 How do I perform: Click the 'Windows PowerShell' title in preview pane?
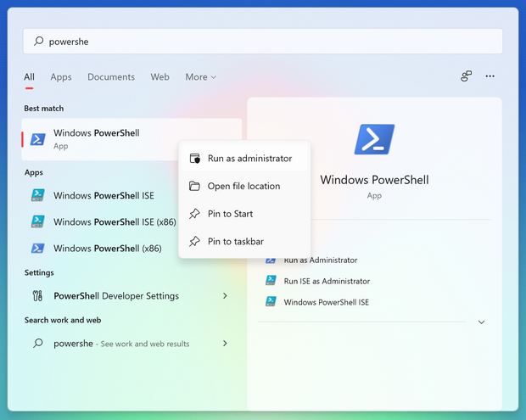pyautogui.click(x=374, y=180)
